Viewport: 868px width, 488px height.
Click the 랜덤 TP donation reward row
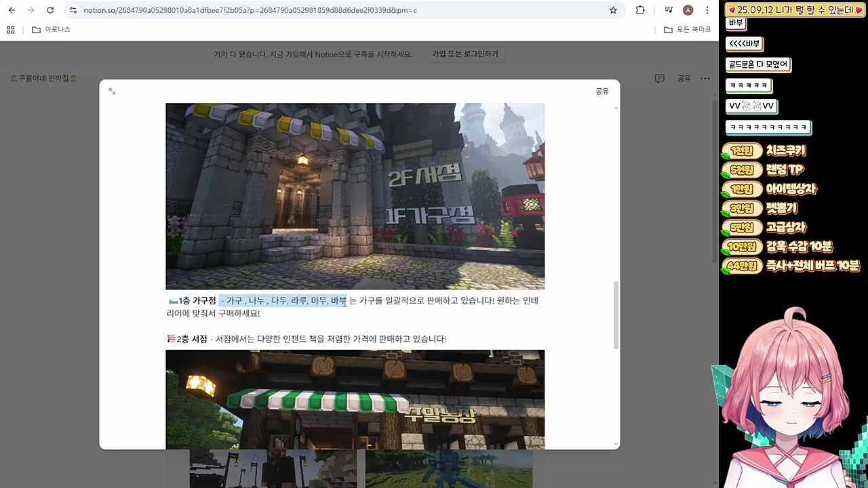[762, 169]
